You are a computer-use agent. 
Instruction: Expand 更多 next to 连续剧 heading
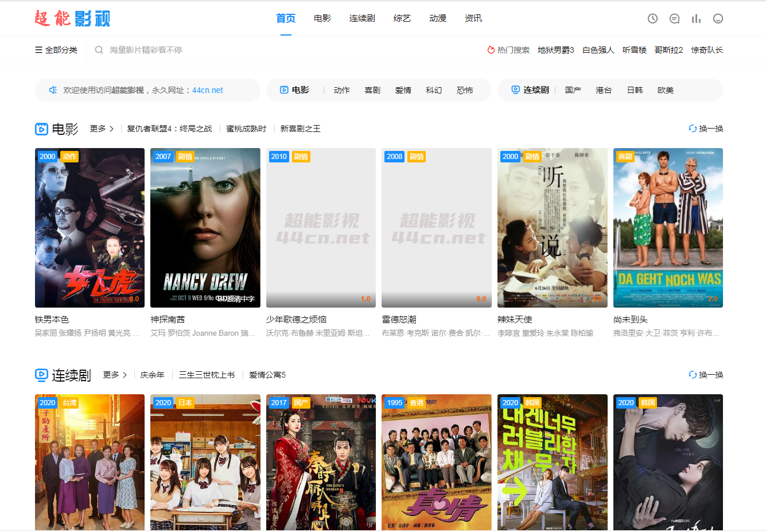click(115, 375)
